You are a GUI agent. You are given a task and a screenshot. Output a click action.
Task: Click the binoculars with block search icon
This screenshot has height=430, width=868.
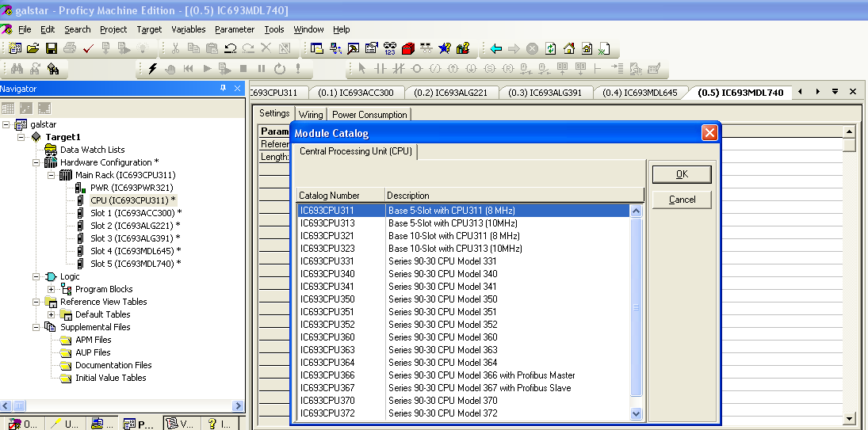tap(53, 69)
